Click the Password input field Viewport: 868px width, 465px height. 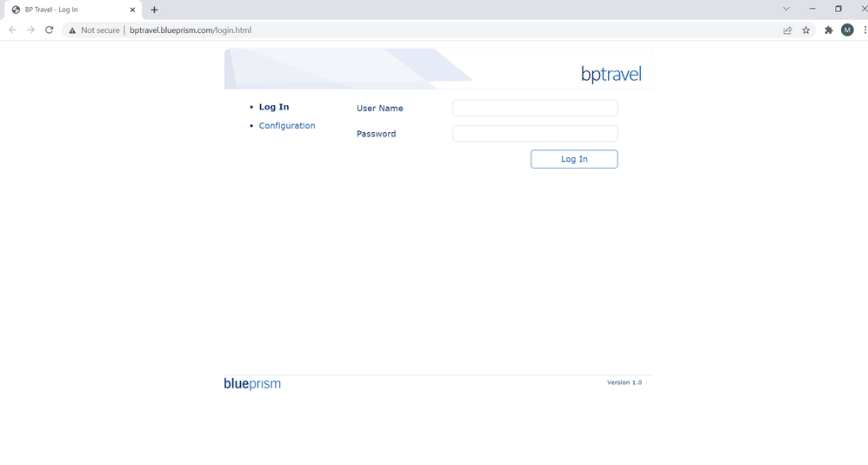pyautogui.click(x=535, y=133)
